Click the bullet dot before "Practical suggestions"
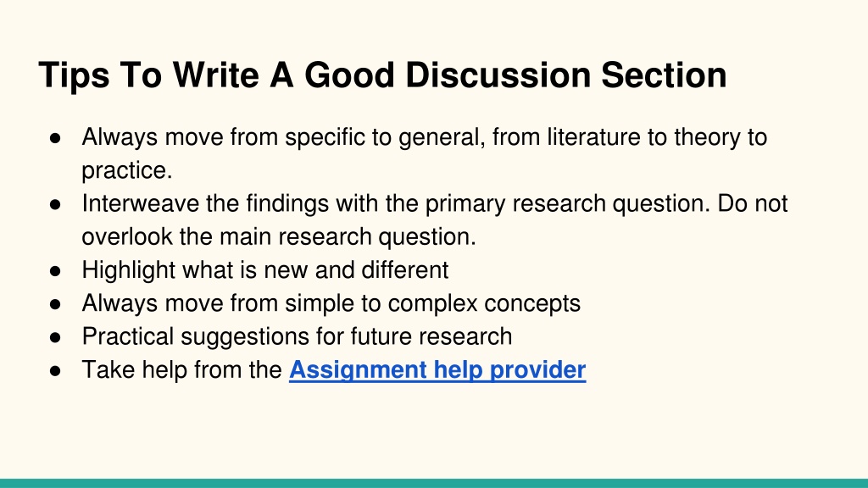868x488 pixels. click(x=55, y=337)
